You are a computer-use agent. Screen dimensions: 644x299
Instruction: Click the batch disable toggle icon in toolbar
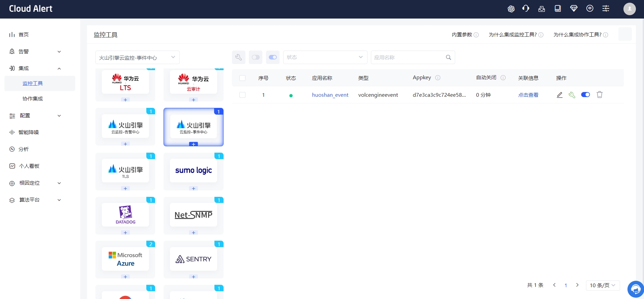[256, 57]
